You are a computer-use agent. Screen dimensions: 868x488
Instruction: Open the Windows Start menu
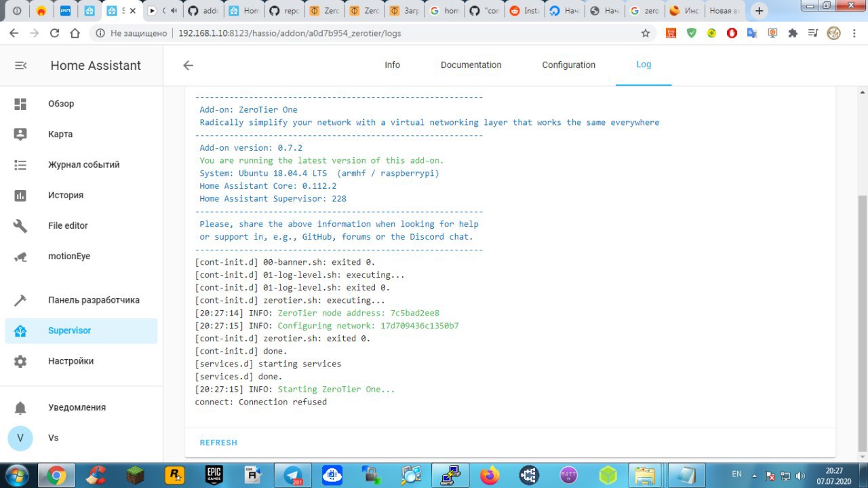(x=17, y=475)
